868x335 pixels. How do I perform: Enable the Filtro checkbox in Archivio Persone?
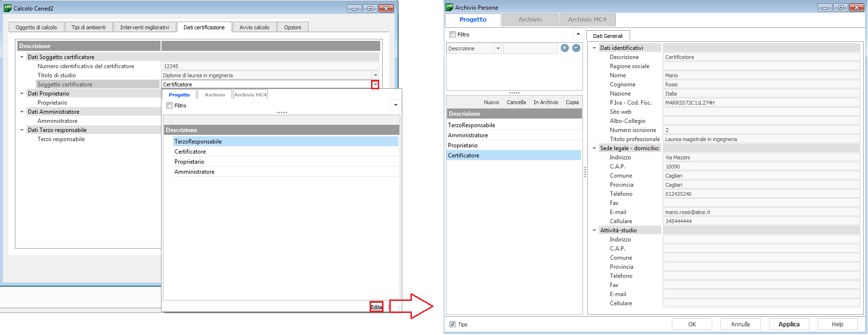point(452,35)
